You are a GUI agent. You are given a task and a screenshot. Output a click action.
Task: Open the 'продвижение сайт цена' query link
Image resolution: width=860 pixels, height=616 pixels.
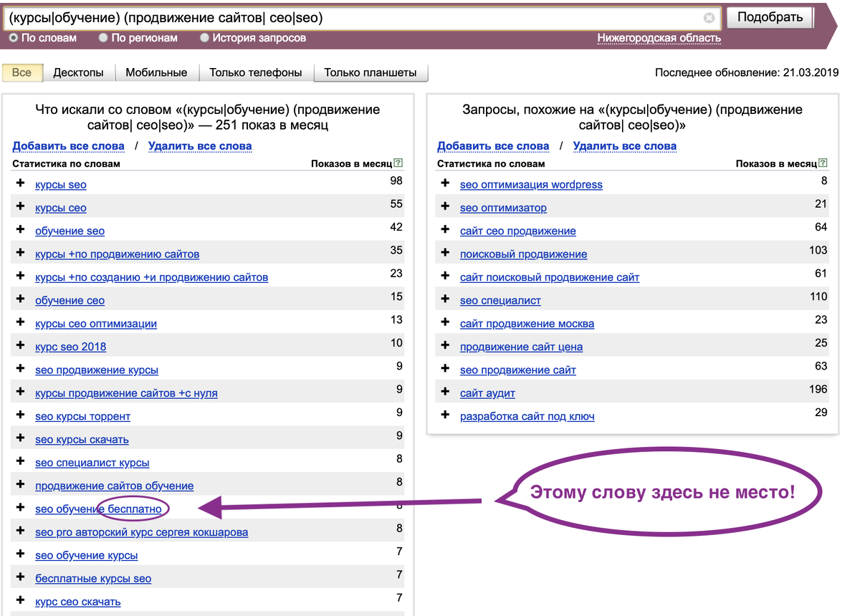tap(521, 347)
